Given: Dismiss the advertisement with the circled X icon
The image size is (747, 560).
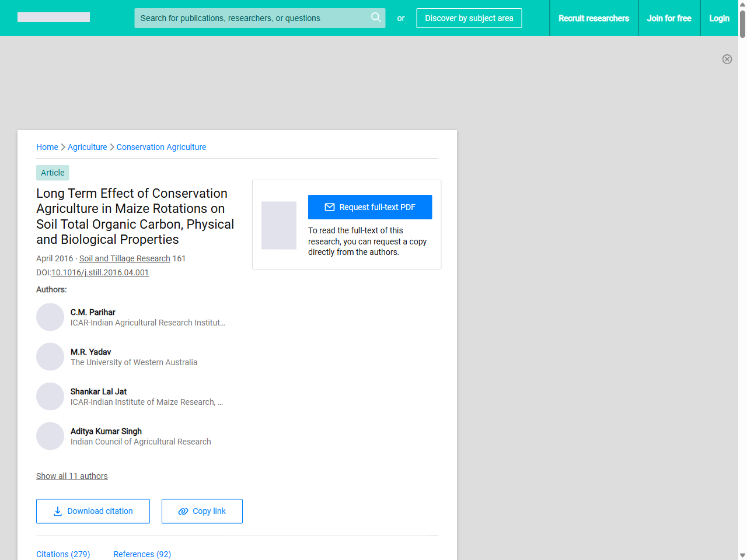Looking at the screenshot, I should point(727,59).
